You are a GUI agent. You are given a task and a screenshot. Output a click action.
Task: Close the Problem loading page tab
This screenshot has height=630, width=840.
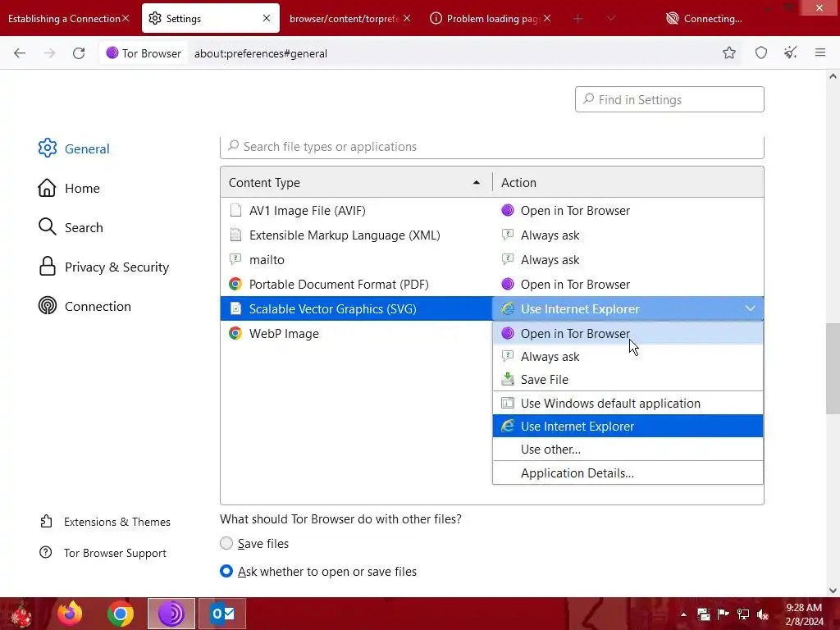point(547,18)
